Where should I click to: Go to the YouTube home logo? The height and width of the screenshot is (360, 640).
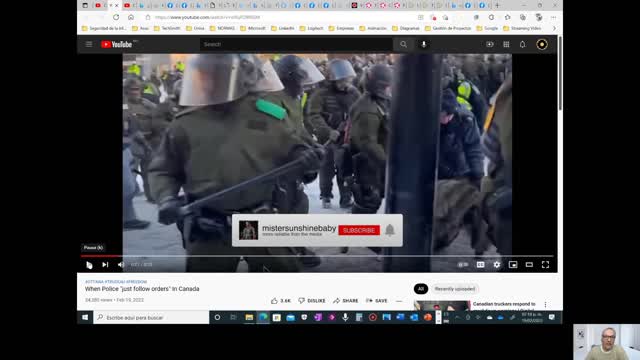[117, 44]
